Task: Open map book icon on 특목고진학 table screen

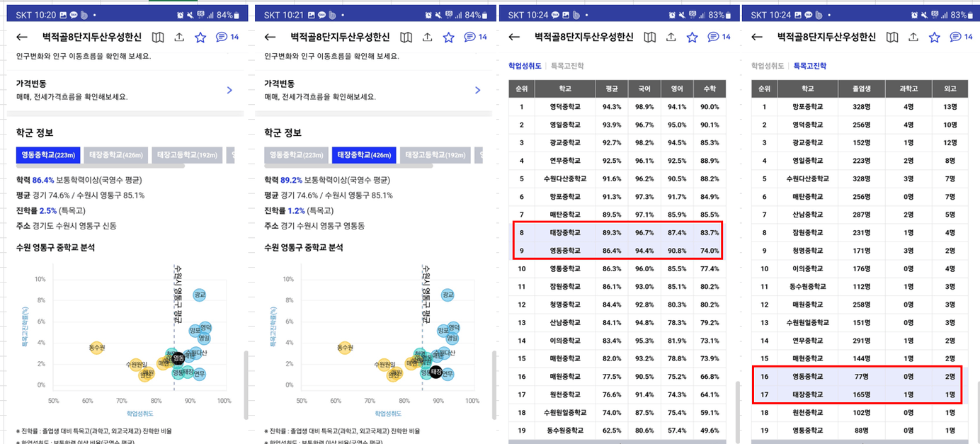Action: click(892, 38)
